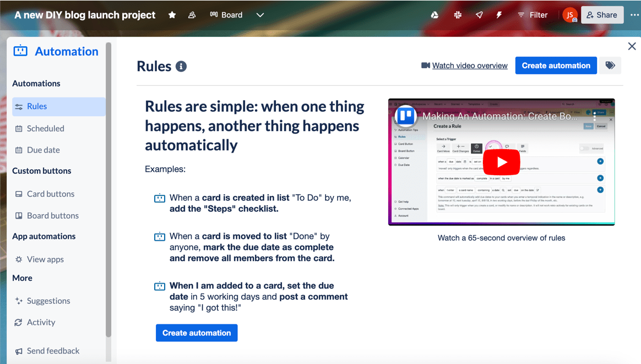This screenshot has height=364, width=641.
Task: Go to Card buttons section
Action: 50,194
